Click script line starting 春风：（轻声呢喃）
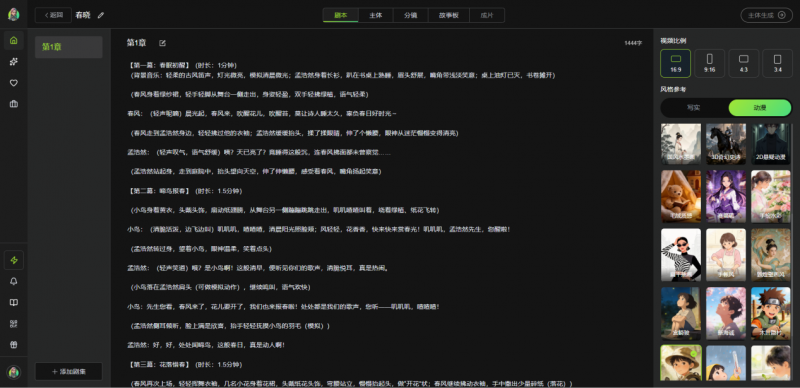800x388 pixels. coord(262,114)
